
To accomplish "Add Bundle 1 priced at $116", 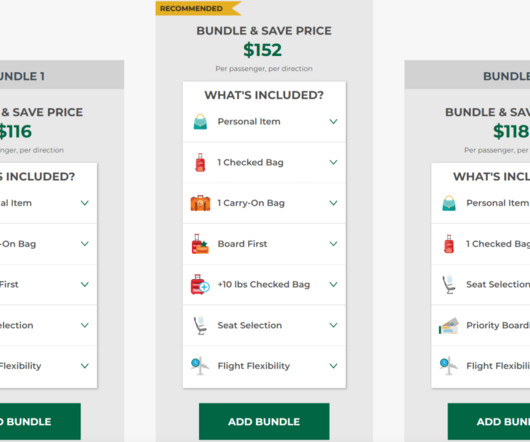I will [x=40, y=421].
